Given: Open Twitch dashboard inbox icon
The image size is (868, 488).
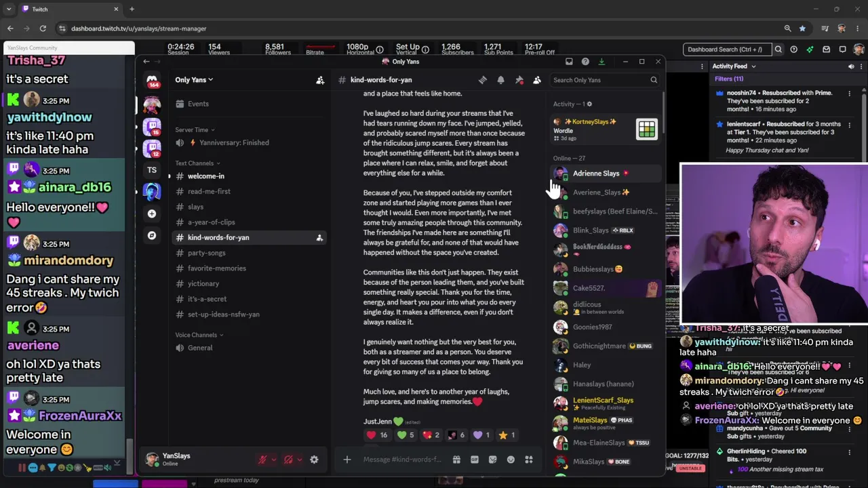Looking at the screenshot, I should pyautogui.click(x=827, y=49).
